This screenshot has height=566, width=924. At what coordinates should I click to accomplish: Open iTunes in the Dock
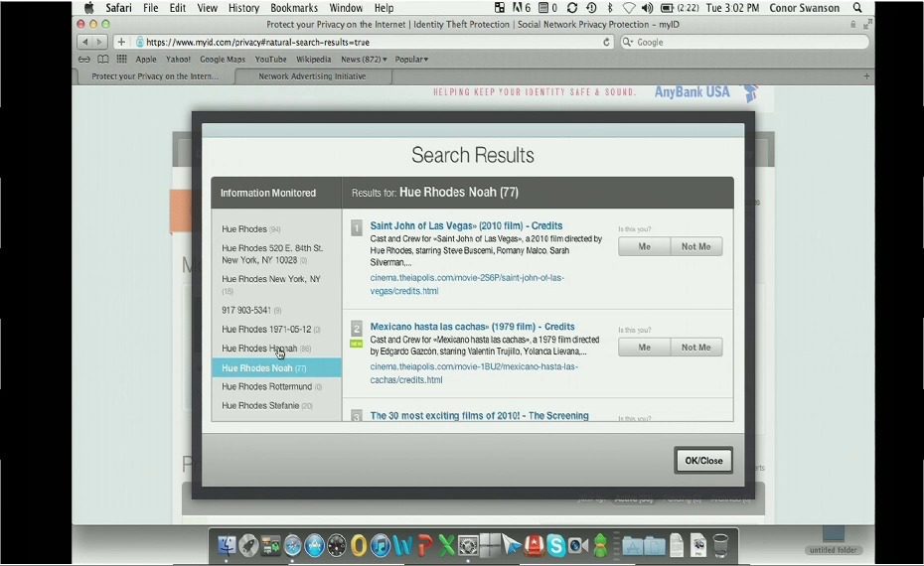381,545
